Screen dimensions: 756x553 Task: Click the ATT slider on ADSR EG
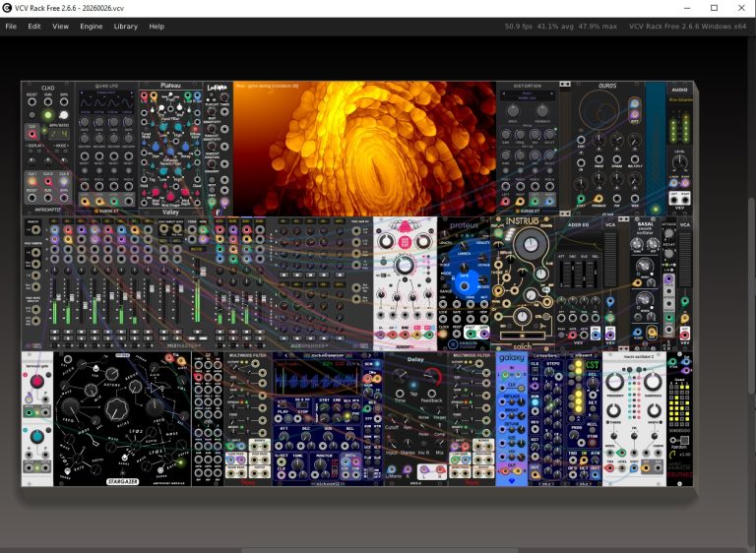pos(562,275)
